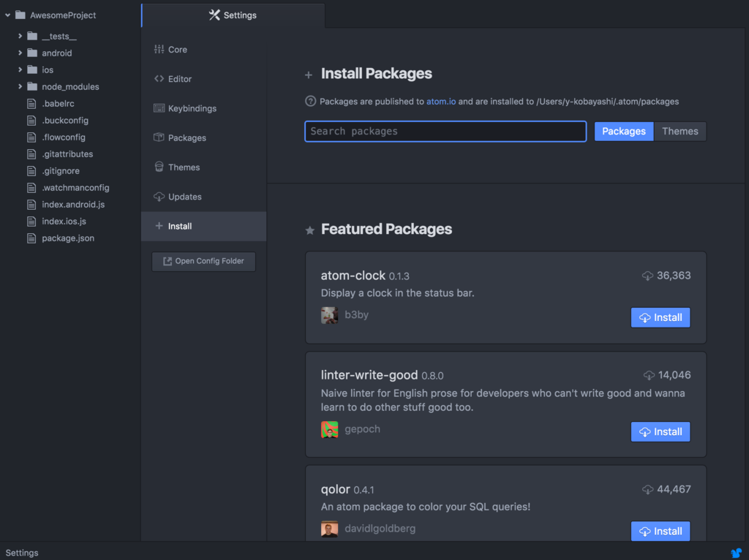This screenshot has height=560, width=749.
Task: Click the b3by author avatar
Action: click(x=329, y=315)
